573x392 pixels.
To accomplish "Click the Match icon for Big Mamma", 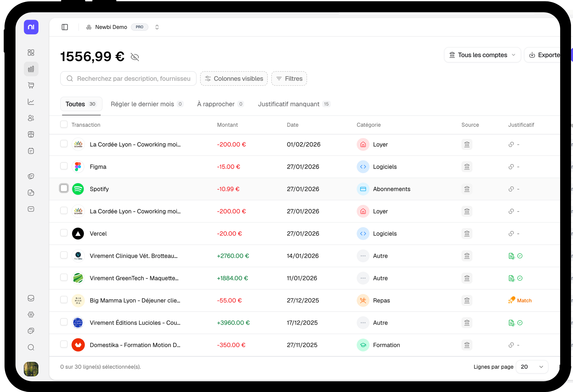I will 512,300.
